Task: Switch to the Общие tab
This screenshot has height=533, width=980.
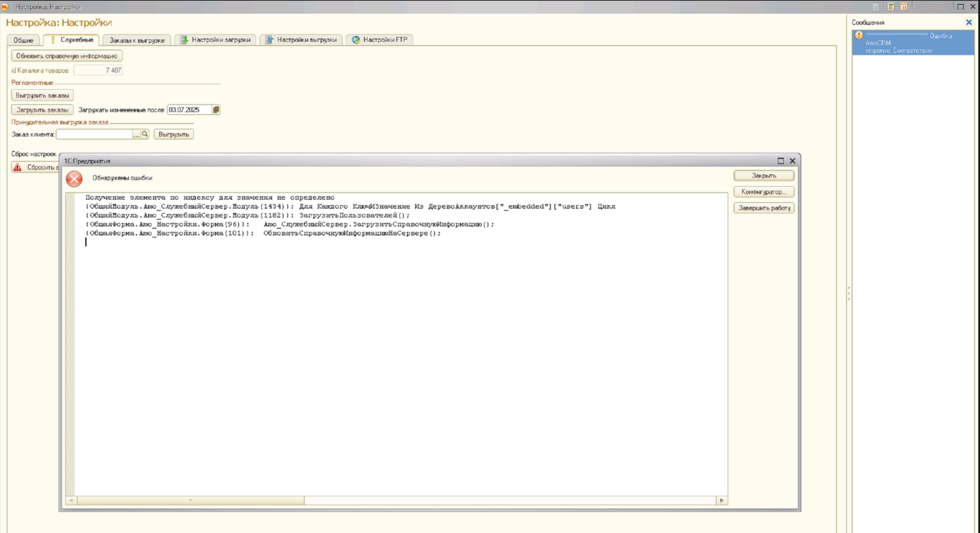Action: tap(23, 40)
